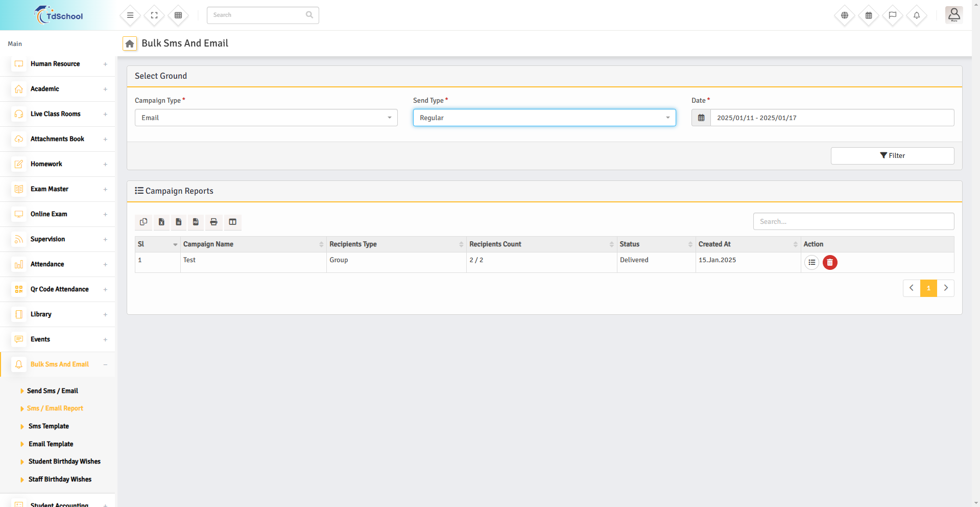Viewport: 980px width, 507px height.
Task: View details of the Test campaign
Action: [811, 262]
